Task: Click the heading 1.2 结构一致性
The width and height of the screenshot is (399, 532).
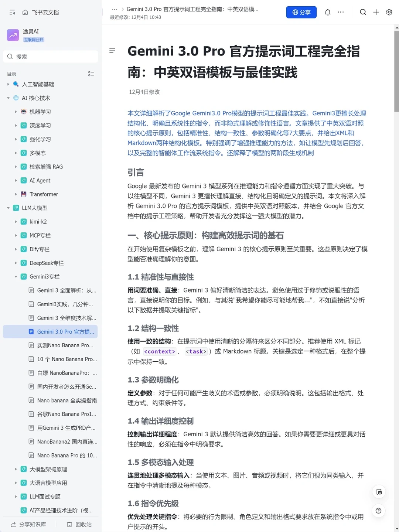Action: (153, 328)
